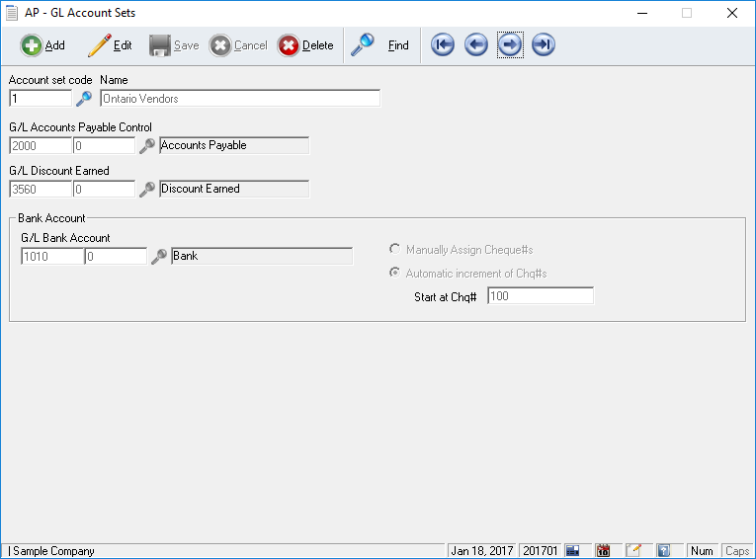Jump to the first record arrow
The width and height of the screenshot is (756, 559).
(x=443, y=45)
